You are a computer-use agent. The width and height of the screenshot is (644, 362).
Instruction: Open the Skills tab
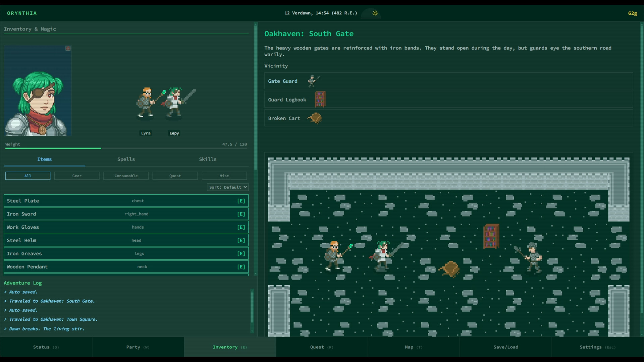pyautogui.click(x=208, y=159)
